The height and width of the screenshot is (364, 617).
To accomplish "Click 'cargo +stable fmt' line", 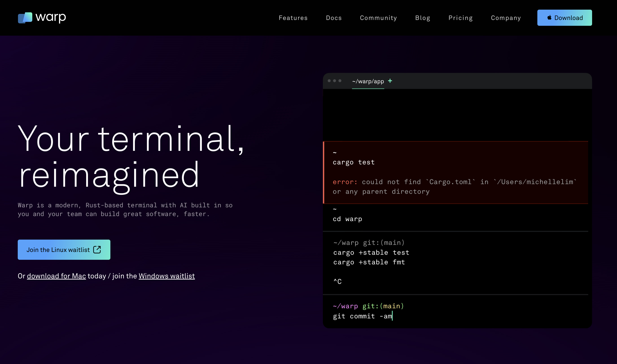I will (369, 262).
